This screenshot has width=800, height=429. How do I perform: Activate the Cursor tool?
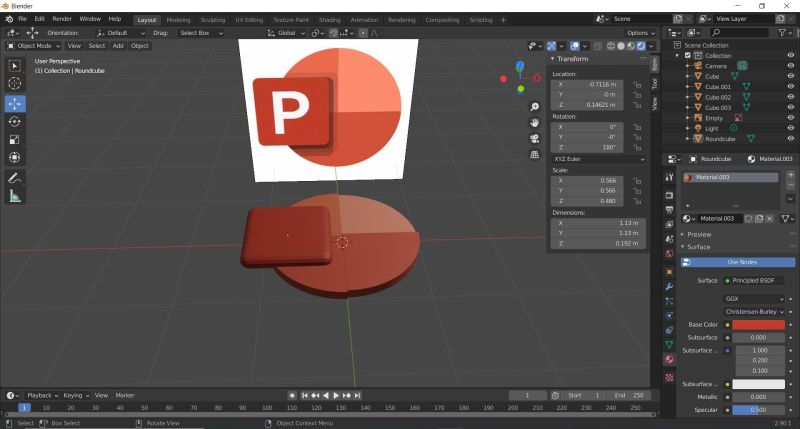(x=15, y=84)
